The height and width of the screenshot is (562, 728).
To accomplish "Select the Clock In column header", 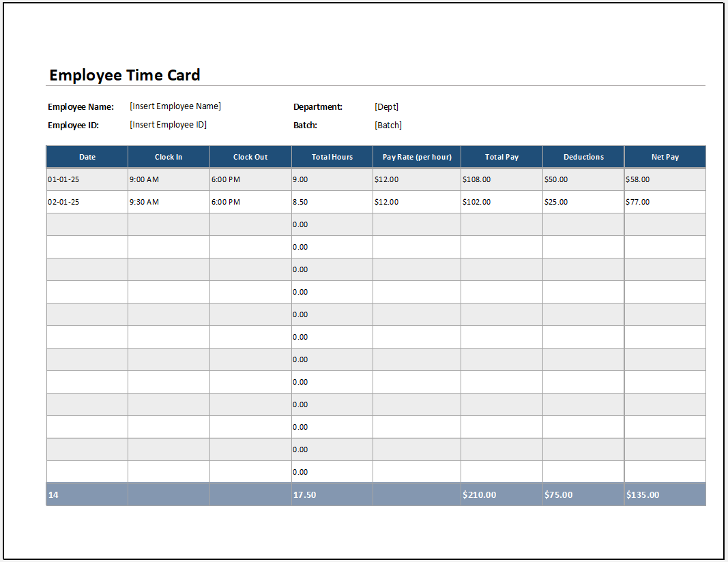I will click(168, 156).
